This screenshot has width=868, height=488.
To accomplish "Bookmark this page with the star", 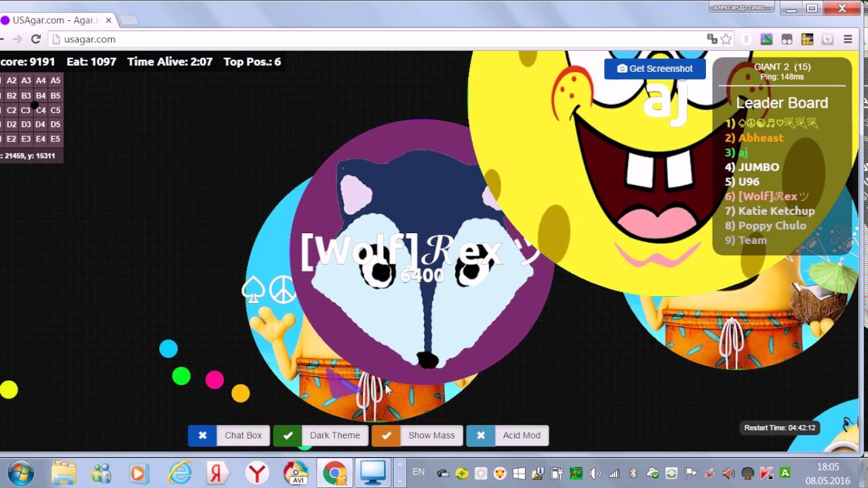I will pos(726,39).
